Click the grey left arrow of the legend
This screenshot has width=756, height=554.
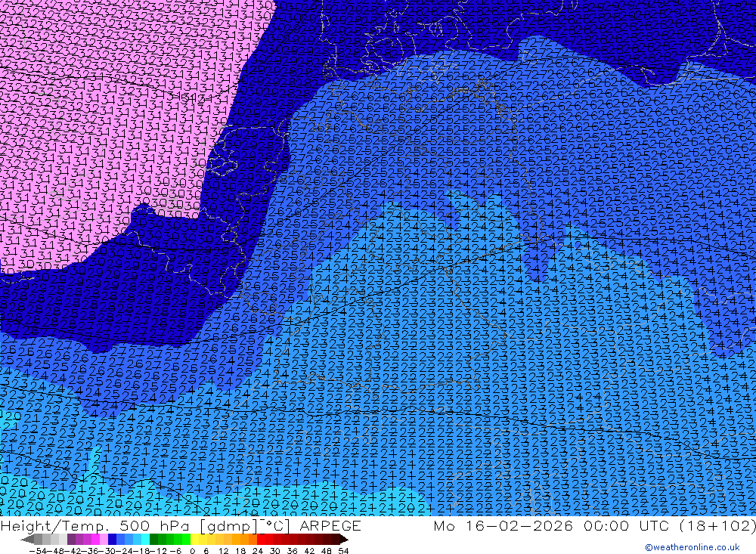(27, 540)
